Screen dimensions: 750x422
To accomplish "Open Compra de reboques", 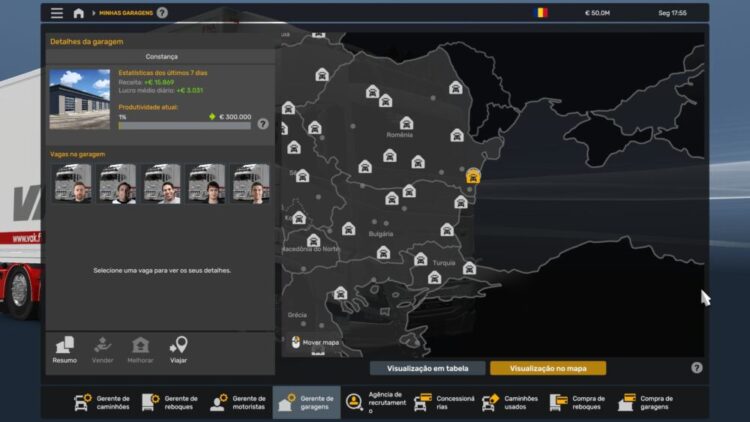I will pos(578,402).
